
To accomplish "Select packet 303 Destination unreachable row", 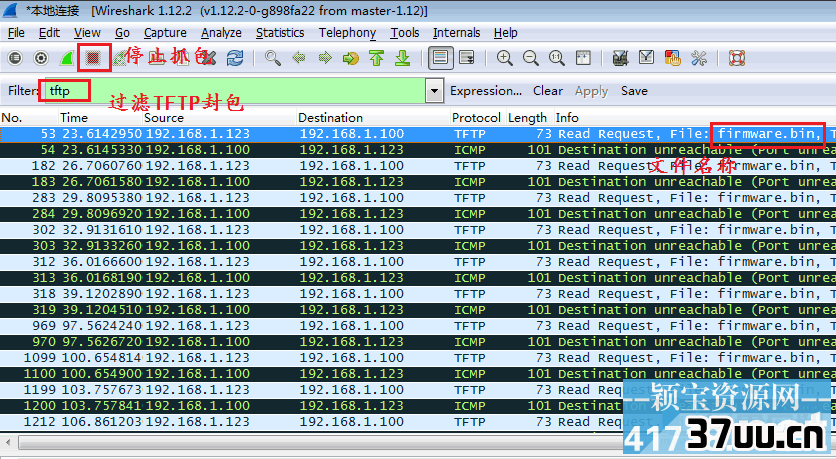I will point(418,246).
